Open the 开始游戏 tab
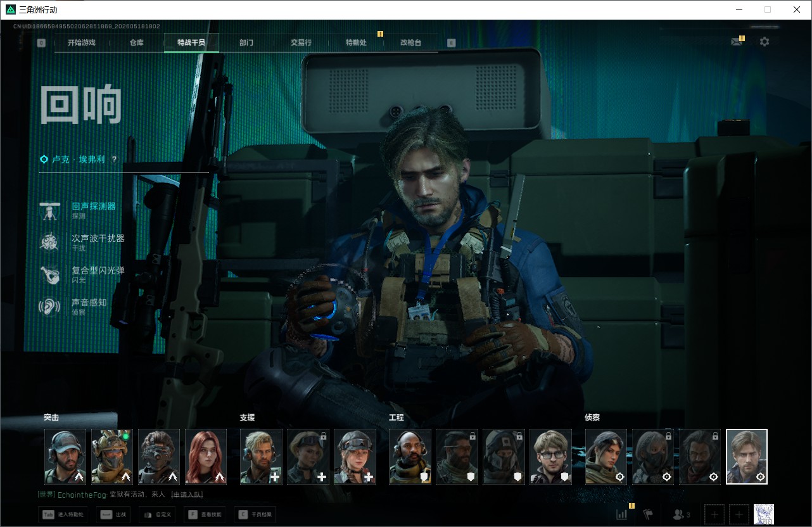 click(82, 42)
